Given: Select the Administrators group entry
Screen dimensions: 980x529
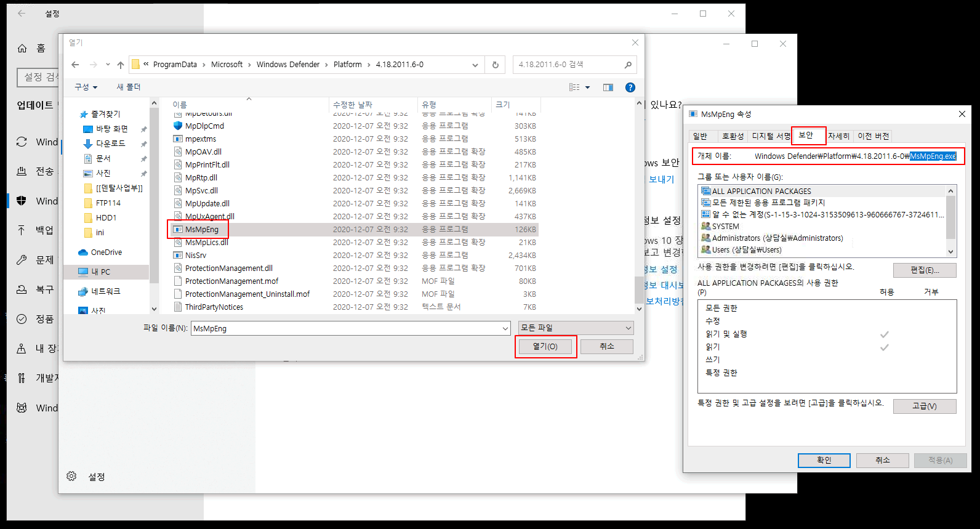Looking at the screenshot, I should (772, 238).
